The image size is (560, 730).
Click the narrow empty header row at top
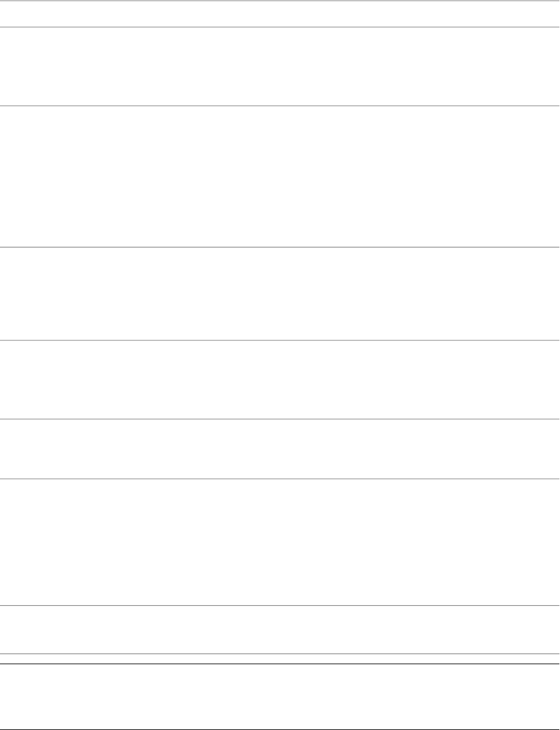[x=280, y=14]
